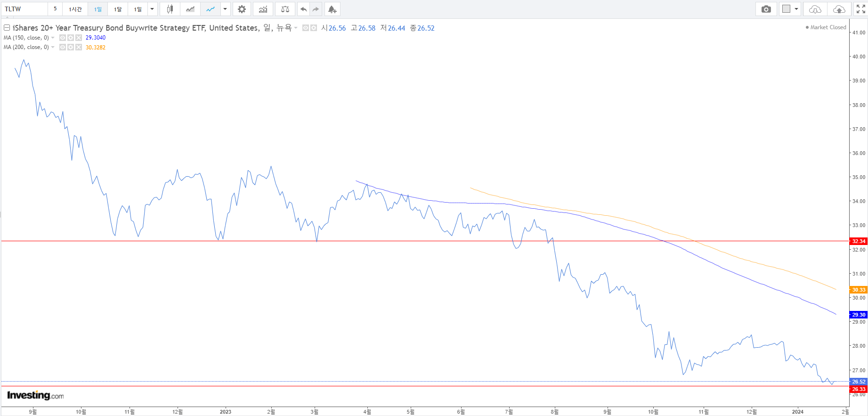The height and width of the screenshot is (416, 868).
Task: Click the 30.3282 MA value
Action: coord(96,47)
